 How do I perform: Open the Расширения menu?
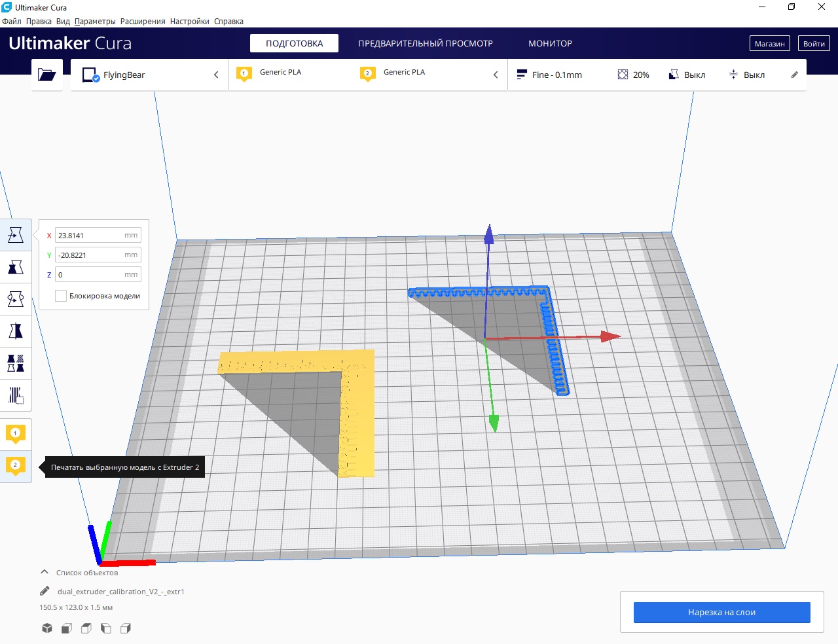143,21
